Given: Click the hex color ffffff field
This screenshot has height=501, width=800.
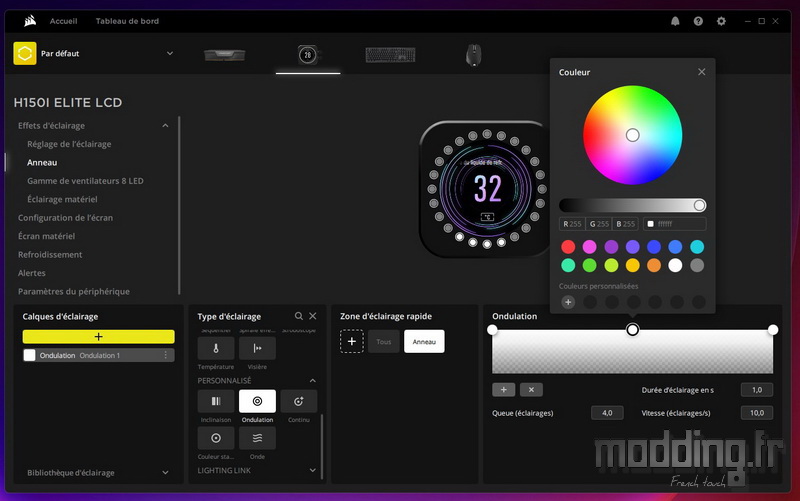Looking at the screenshot, I should (675, 223).
